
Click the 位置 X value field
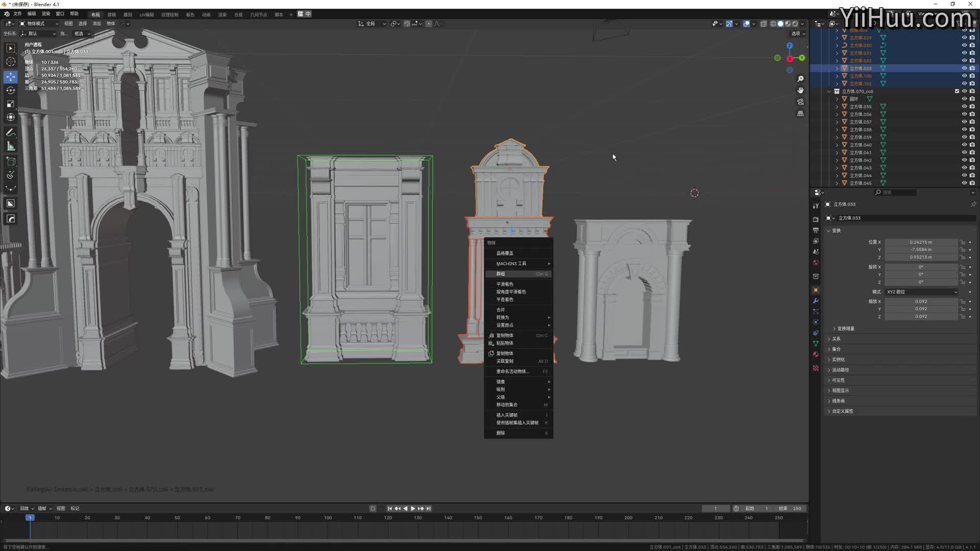click(x=920, y=242)
